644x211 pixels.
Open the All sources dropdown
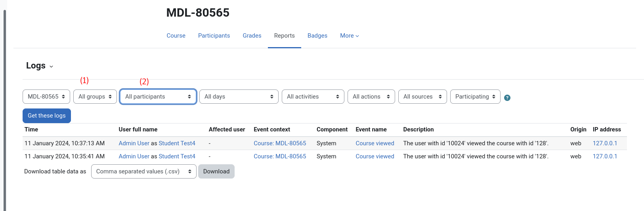(x=422, y=97)
